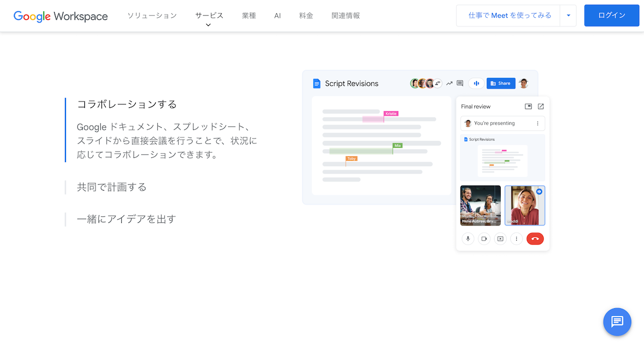Screen dimensions: 644x348
Task: Click the comment icon in the Script Revisions toolbar
Action: (460, 83)
